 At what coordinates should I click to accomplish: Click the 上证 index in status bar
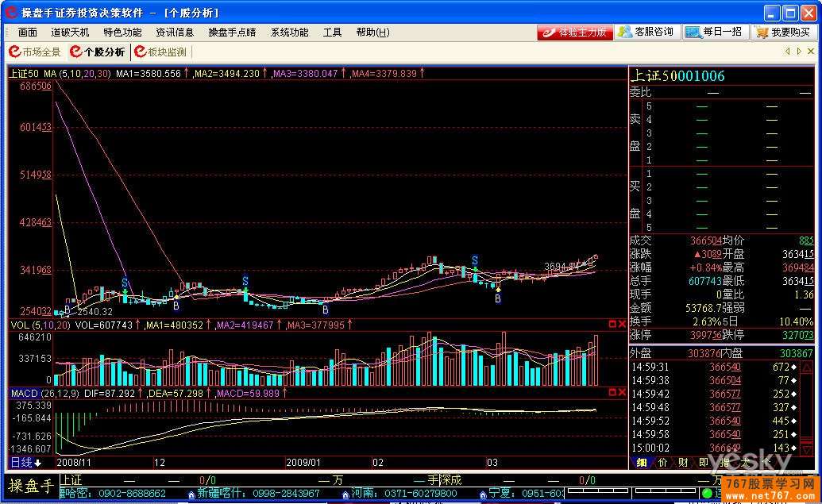coord(71,480)
